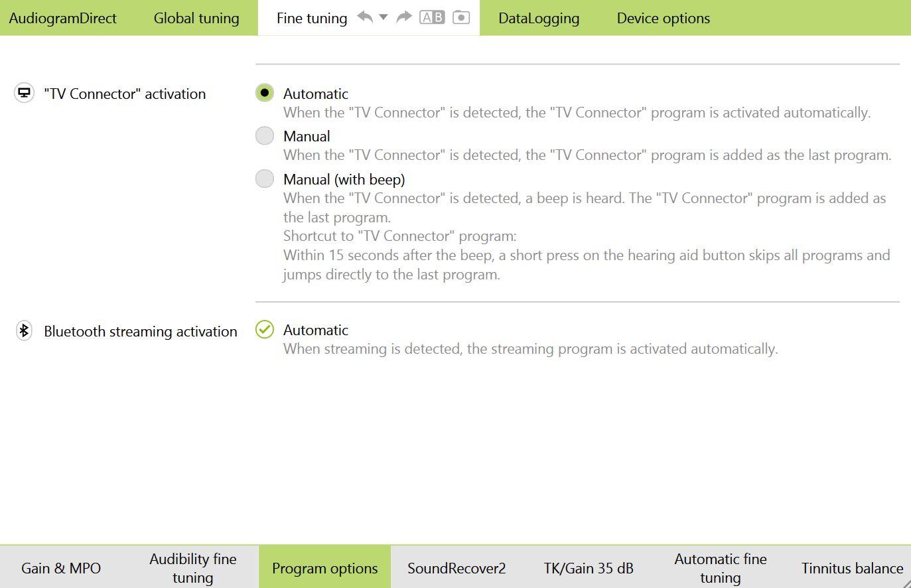Open the Device options tab
This screenshot has width=911, height=588.
[x=664, y=18]
